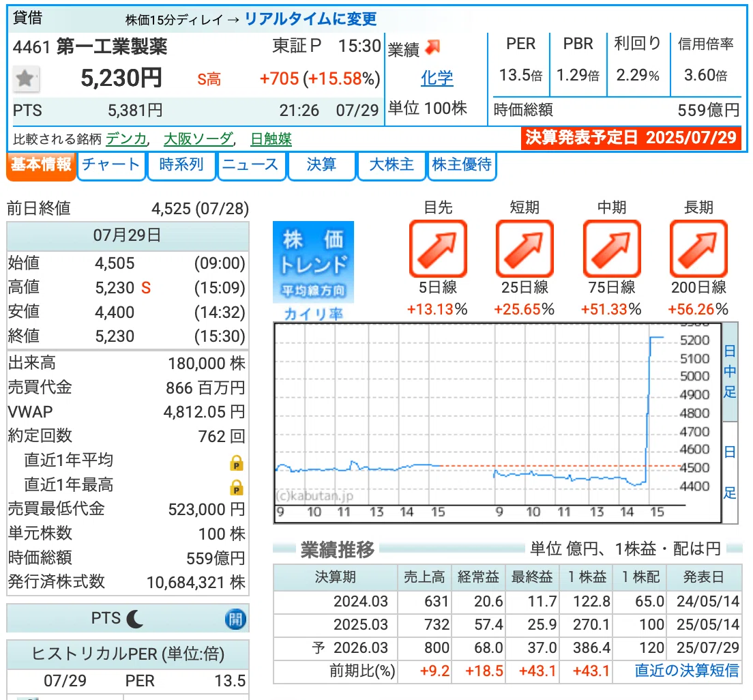Expand PTS section with 開 button
The width and height of the screenshot is (753, 700).
point(235,619)
